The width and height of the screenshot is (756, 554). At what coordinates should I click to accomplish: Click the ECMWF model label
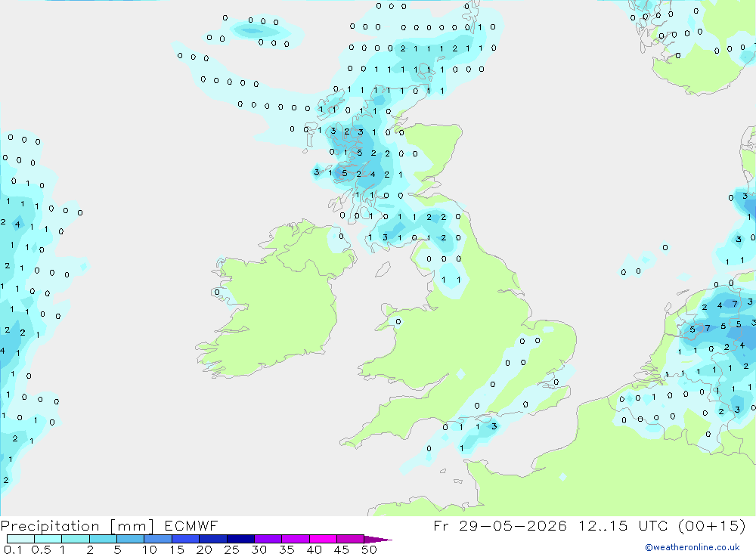pos(191,526)
